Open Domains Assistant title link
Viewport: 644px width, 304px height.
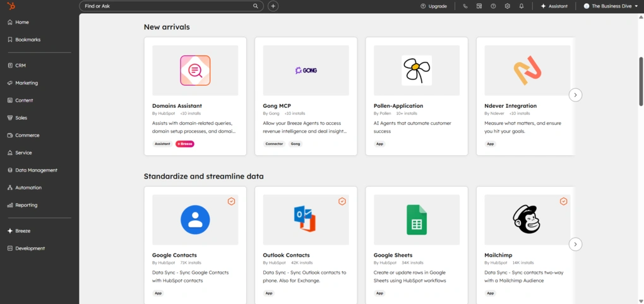[177, 106]
